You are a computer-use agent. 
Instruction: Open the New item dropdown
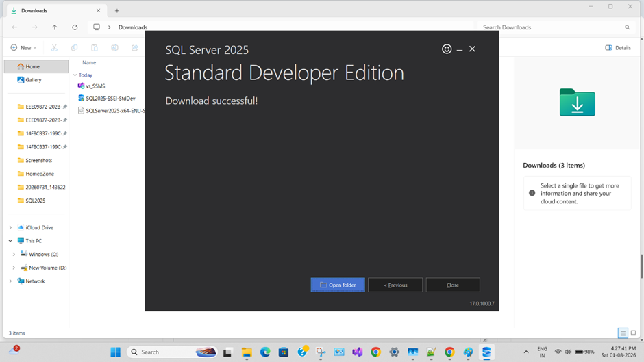(x=23, y=48)
